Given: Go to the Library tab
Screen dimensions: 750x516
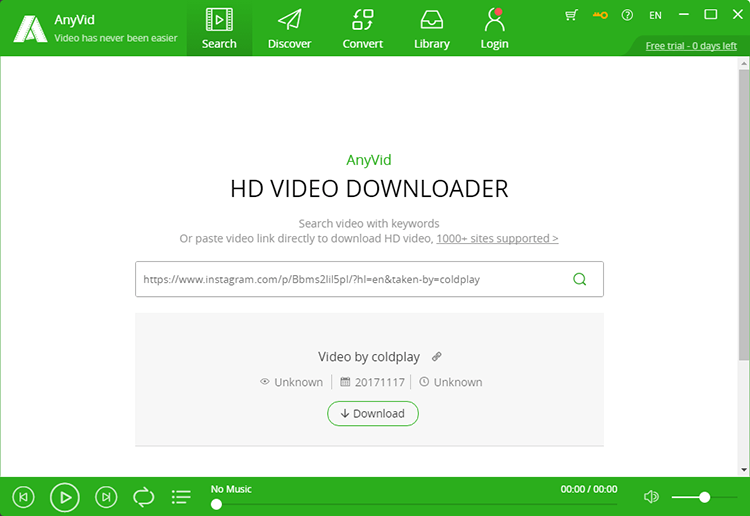Looking at the screenshot, I should (431, 29).
